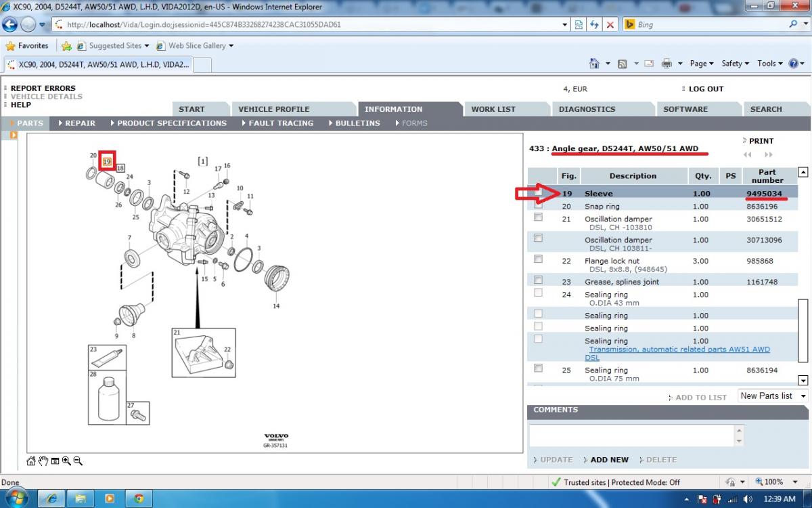Zoom out of the parts diagram
This screenshot has width=812, height=508.
78,461
